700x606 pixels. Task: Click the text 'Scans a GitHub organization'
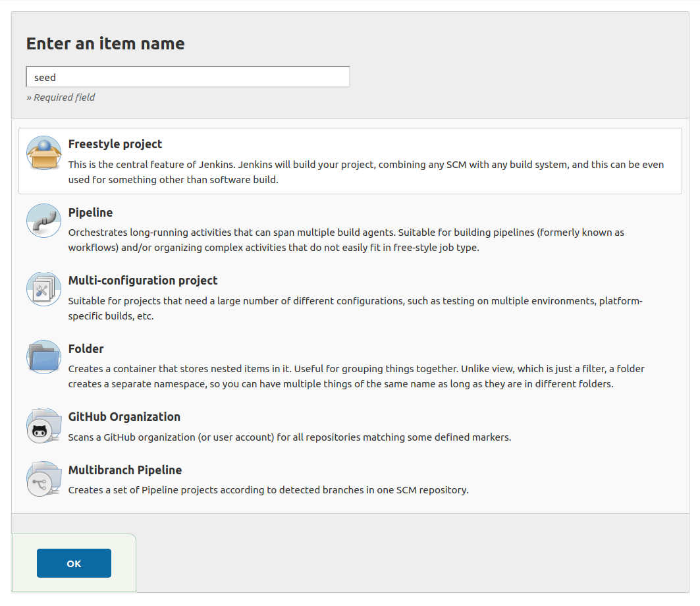click(290, 437)
